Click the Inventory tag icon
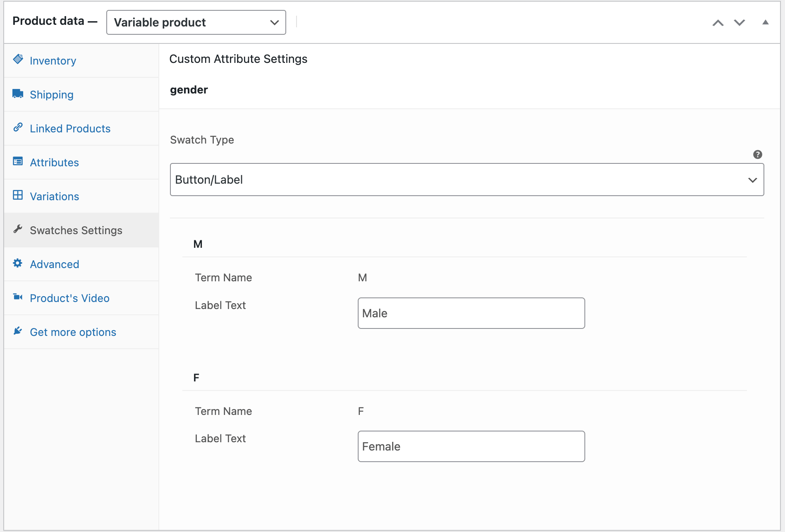 coord(18,60)
